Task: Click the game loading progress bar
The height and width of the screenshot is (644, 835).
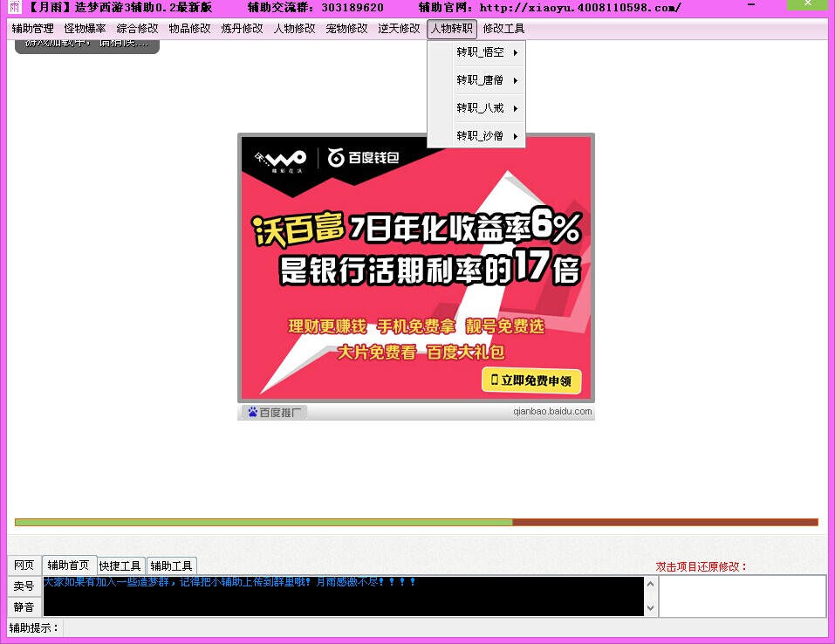Action: pyautogui.click(x=416, y=523)
